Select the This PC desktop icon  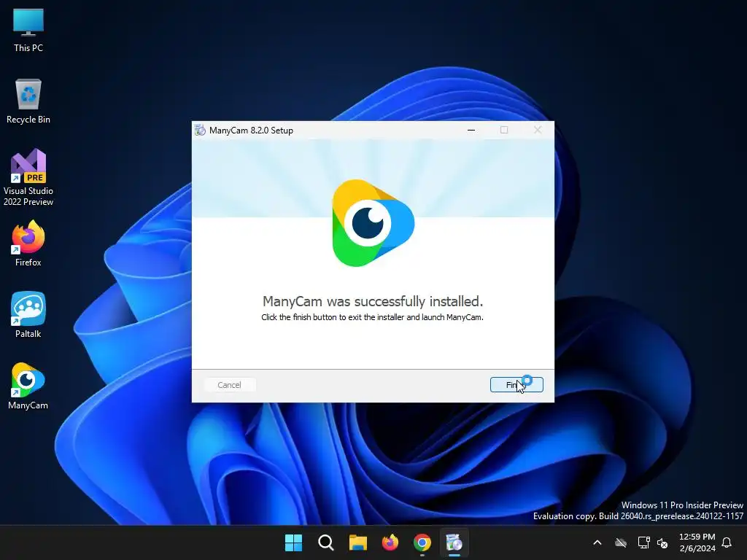click(28, 31)
